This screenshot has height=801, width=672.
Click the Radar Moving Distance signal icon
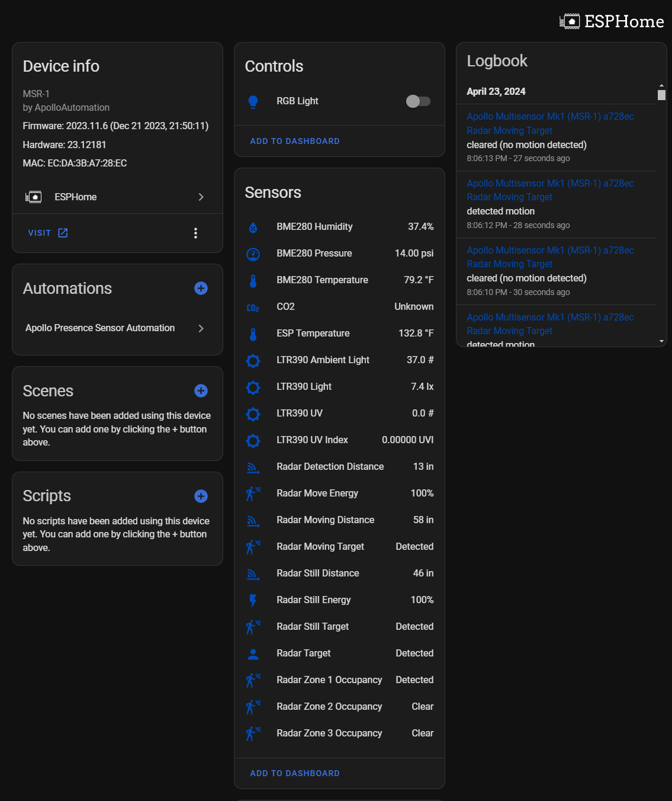pyautogui.click(x=253, y=521)
